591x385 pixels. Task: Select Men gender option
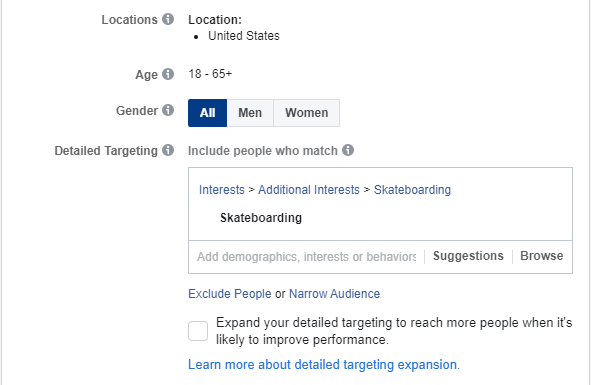pyautogui.click(x=250, y=113)
